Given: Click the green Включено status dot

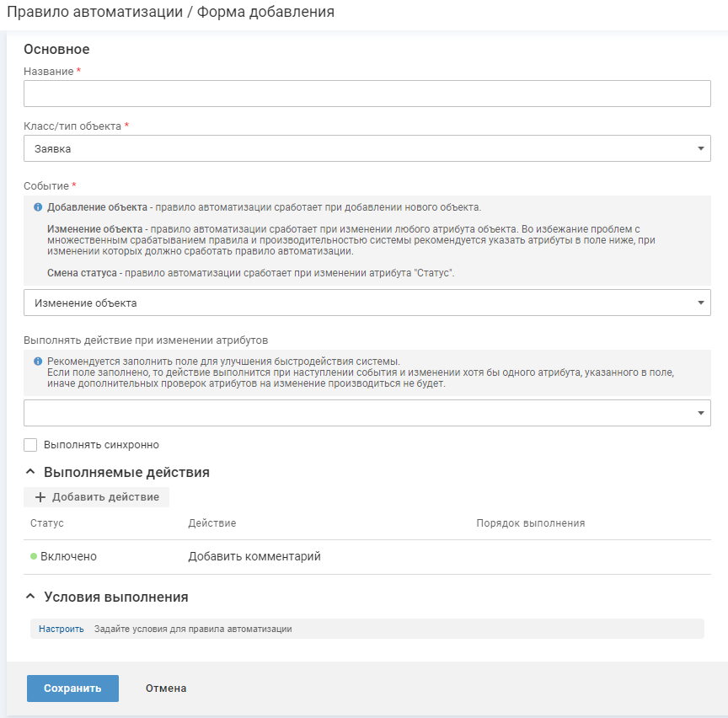Looking at the screenshot, I should pos(34,556).
